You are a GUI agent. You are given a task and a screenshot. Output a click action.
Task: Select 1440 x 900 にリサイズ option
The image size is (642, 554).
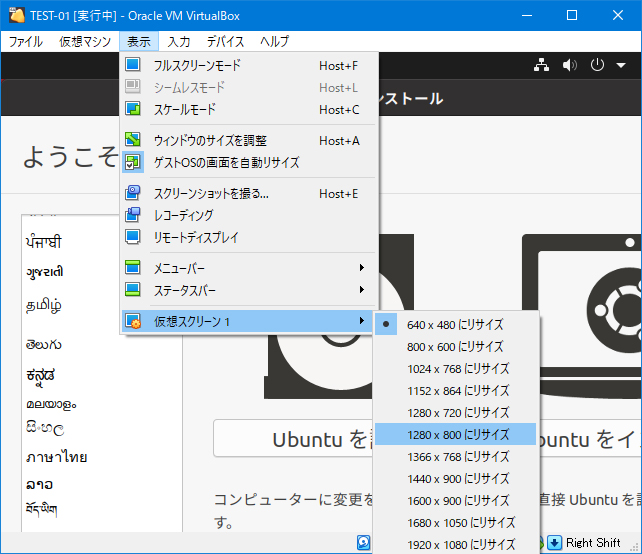pyautogui.click(x=455, y=478)
